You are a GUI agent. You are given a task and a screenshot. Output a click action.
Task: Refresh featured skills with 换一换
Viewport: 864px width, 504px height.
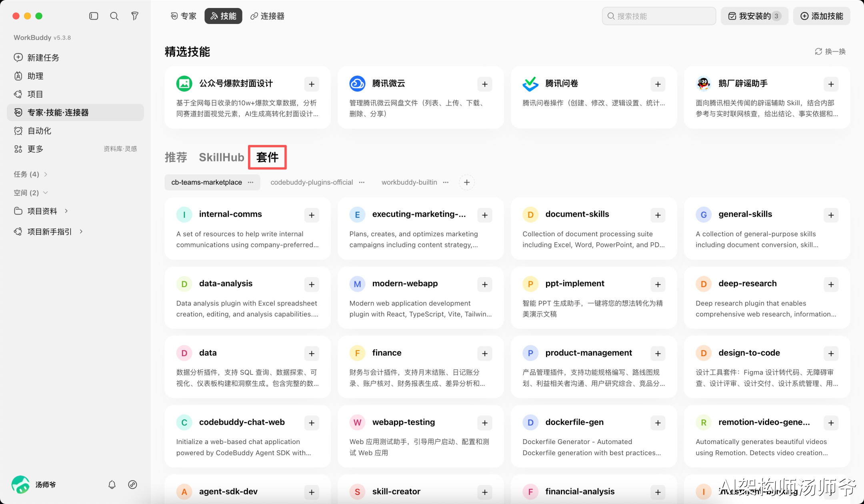click(x=830, y=52)
